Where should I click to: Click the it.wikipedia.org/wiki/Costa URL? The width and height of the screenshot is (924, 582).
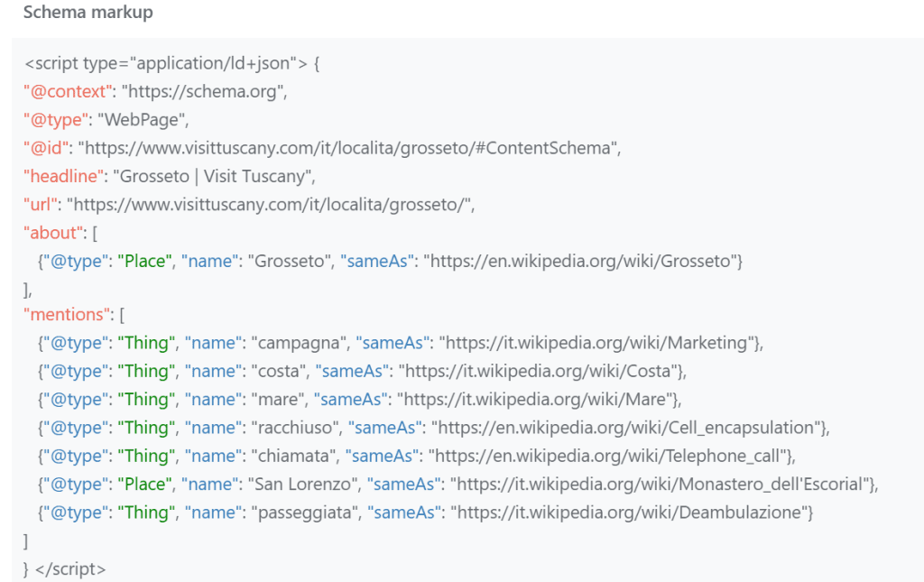pyautogui.click(x=538, y=371)
